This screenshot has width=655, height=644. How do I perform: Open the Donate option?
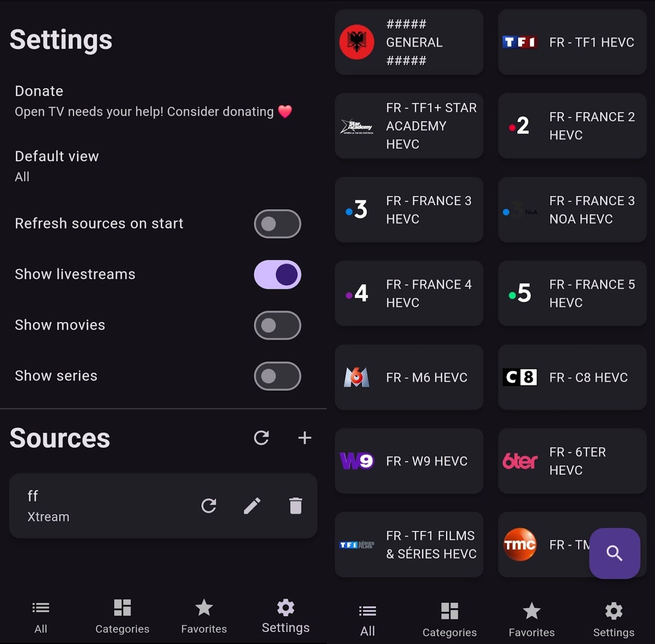pos(163,101)
